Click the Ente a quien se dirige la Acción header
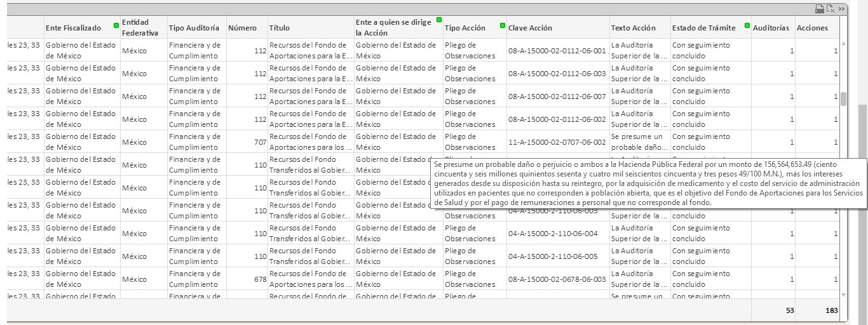This screenshot has height=325, width=868. click(395, 27)
